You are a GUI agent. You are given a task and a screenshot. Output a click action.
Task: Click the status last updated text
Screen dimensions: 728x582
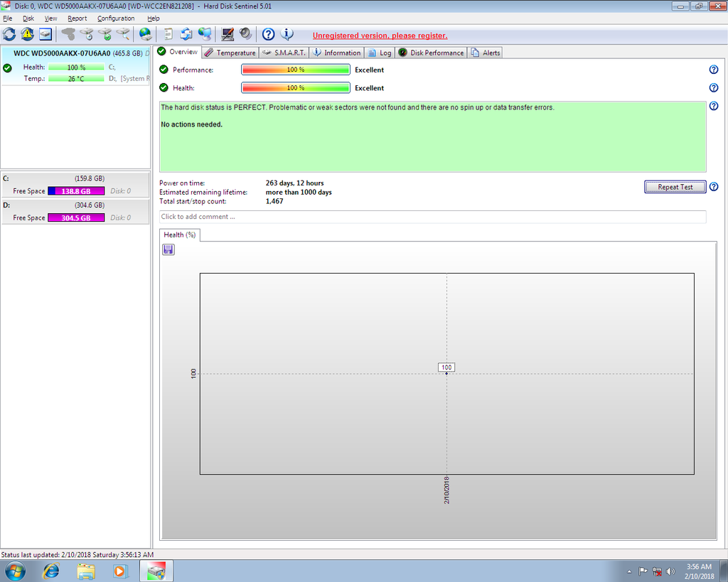point(77,554)
